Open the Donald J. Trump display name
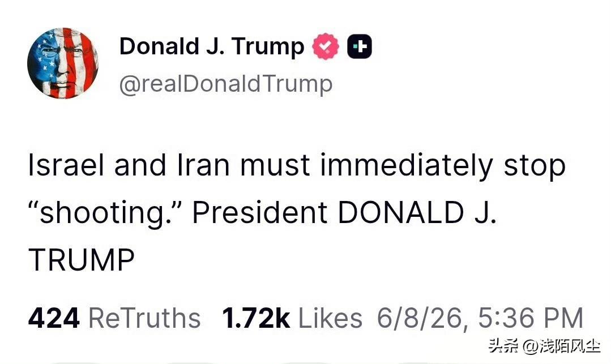Image resolution: width=611 pixels, height=364 pixels. pyautogui.click(x=212, y=47)
